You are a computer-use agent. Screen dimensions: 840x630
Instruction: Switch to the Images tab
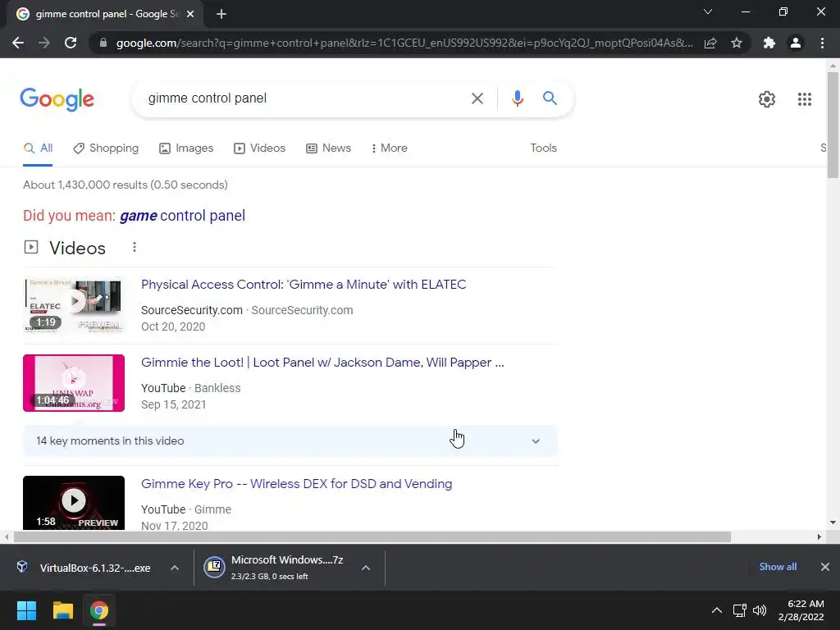click(186, 148)
